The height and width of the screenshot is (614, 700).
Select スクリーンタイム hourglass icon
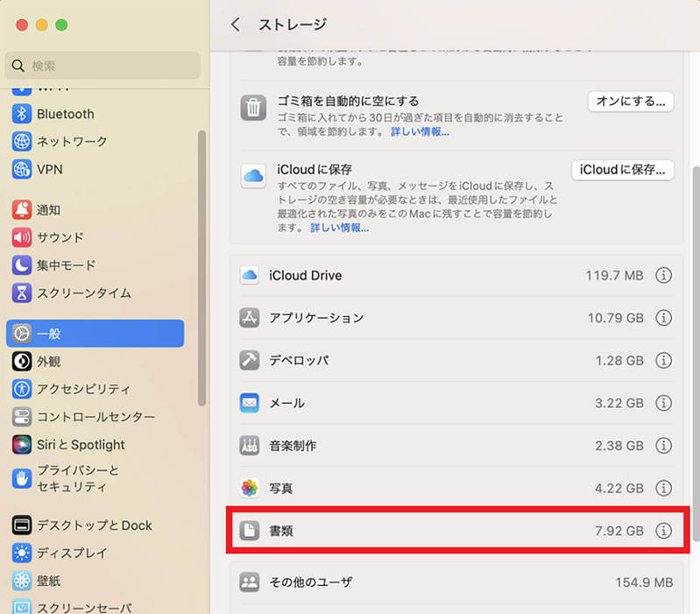(21, 293)
